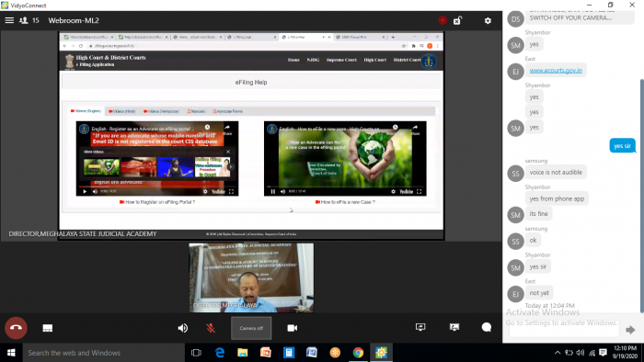The image size is (644, 362).
Task: Click the 'voice is not audible' message
Action: [x=556, y=172]
